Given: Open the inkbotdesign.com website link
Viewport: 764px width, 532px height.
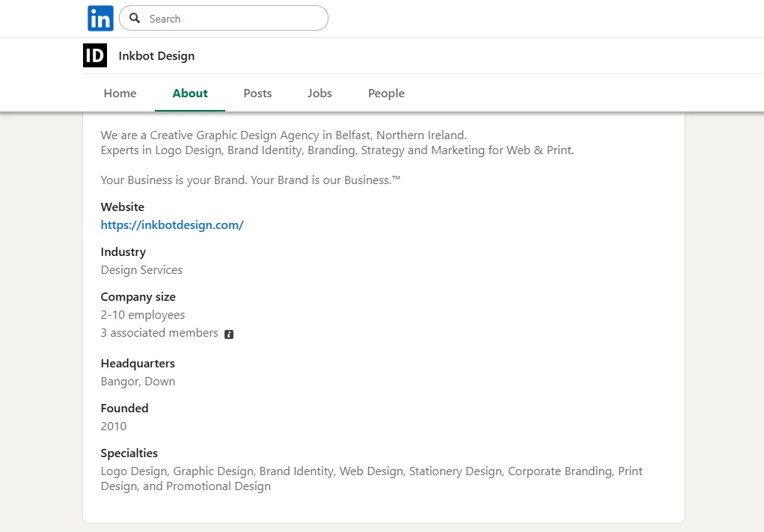Looking at the screenshot, I should [x=172, y=224].
